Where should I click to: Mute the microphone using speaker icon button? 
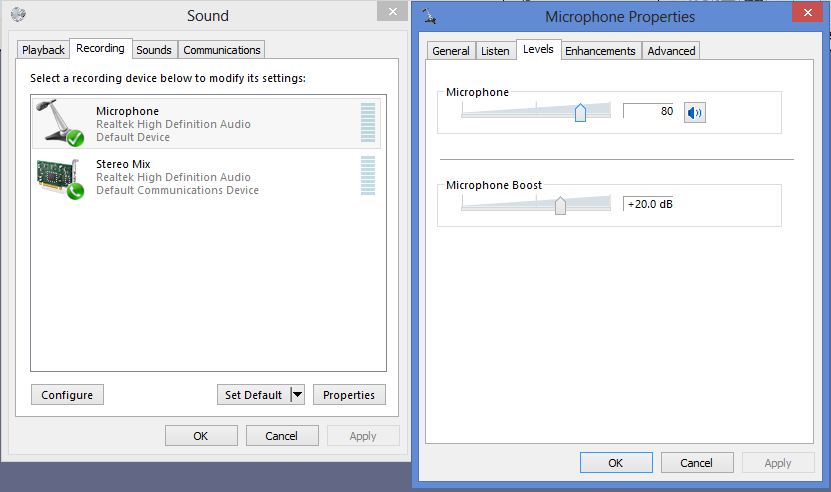pyautogui.click(x=694, y=112)
